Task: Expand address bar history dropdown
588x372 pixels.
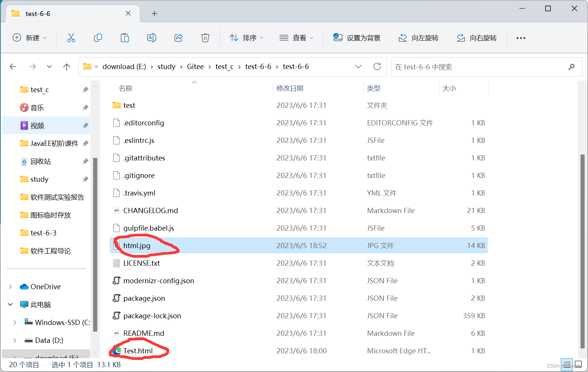Action: pos(358,66)
